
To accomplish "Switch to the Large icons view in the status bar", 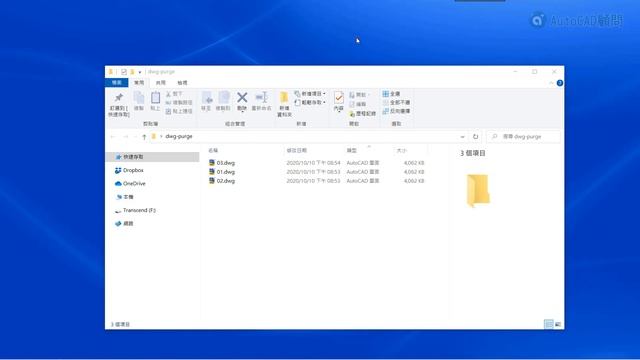I will click(x=558, y=324).
